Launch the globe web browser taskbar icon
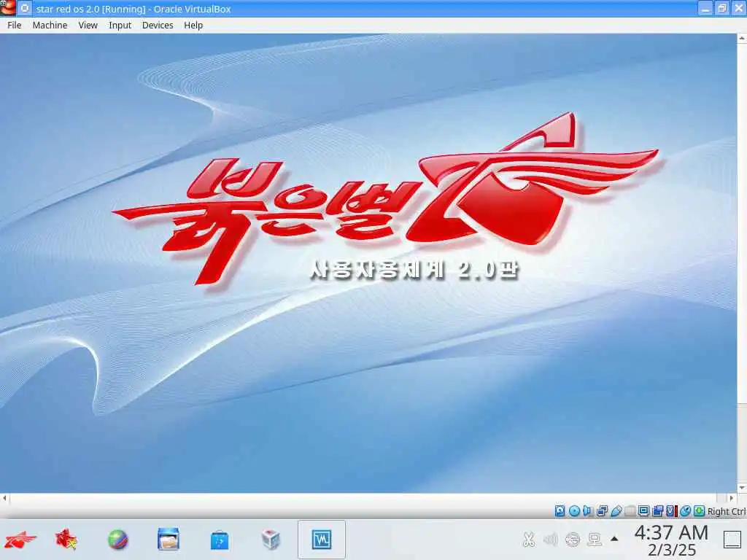747x560 pixels. tap(117, 540)
